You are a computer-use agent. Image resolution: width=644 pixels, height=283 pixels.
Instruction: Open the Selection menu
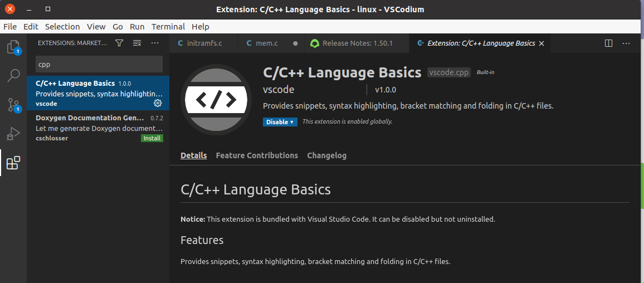coord(62,27)
